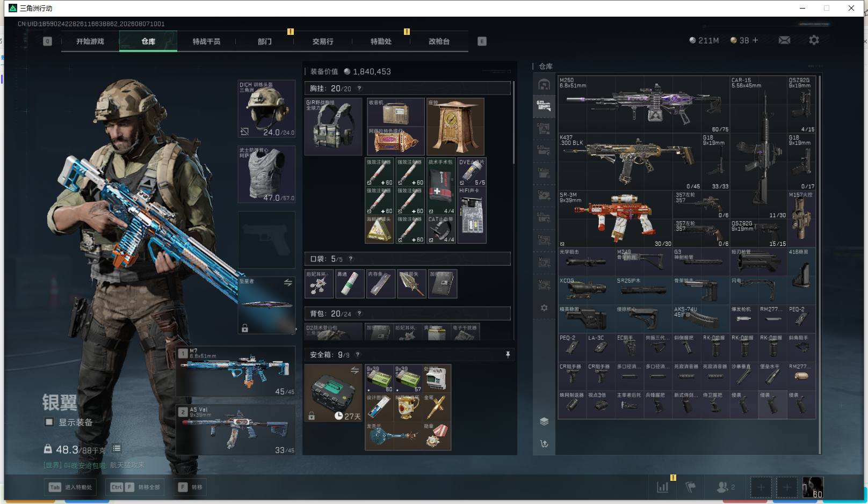Image resolution: width=868 pixels, height=504 pixels.
Task: Open the 开始游戏 tab
Action: click(90, 41)
